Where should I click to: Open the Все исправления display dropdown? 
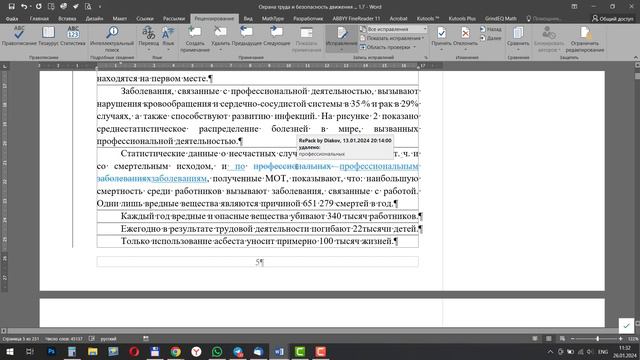pos(393,29)
